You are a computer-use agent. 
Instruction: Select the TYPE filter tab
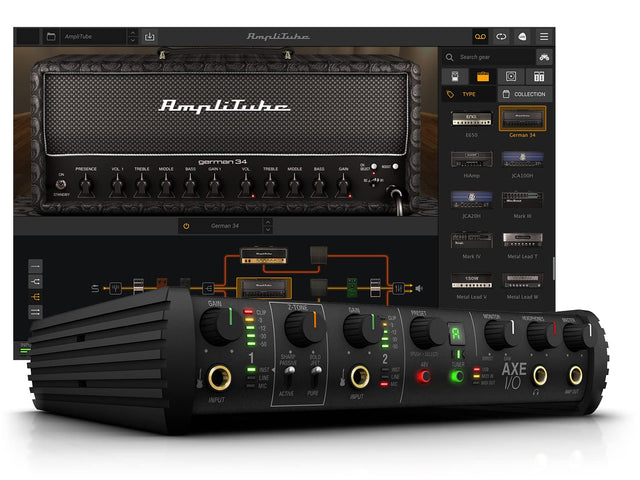click(x=469, y=94)
